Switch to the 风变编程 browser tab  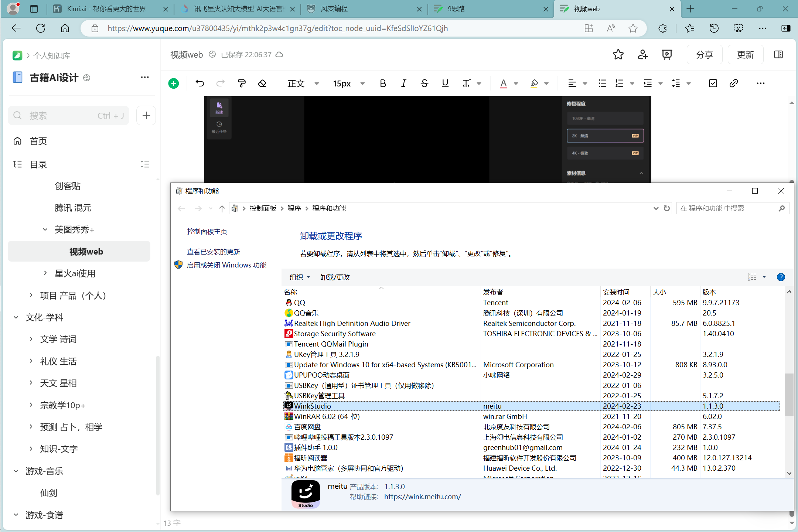tap(365, 9)
